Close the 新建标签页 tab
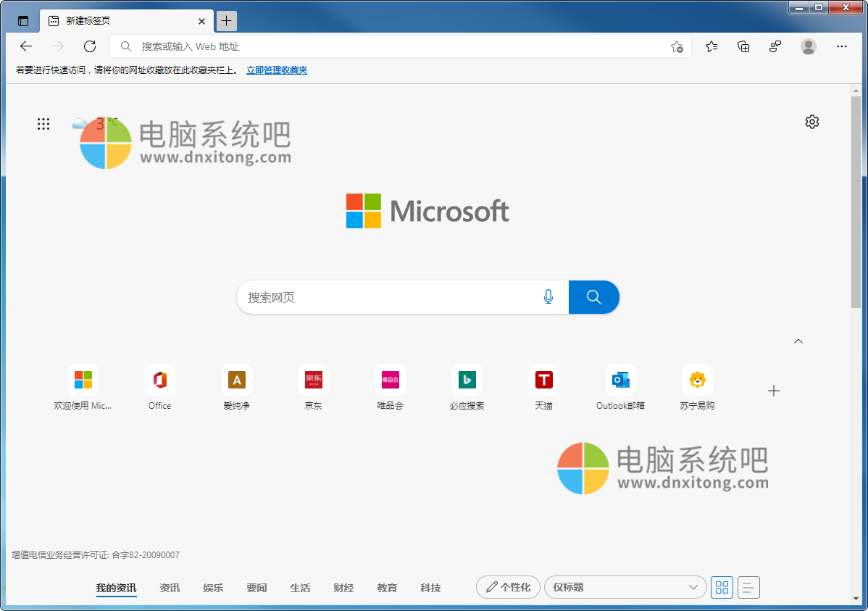The image size is (868, 611). coord(201,21)
